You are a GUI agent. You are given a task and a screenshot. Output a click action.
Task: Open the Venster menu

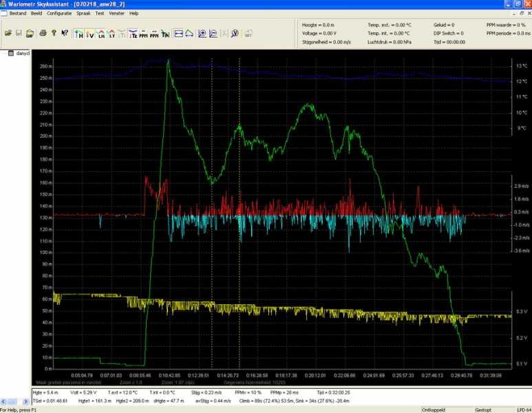click(x=117, y=13)
